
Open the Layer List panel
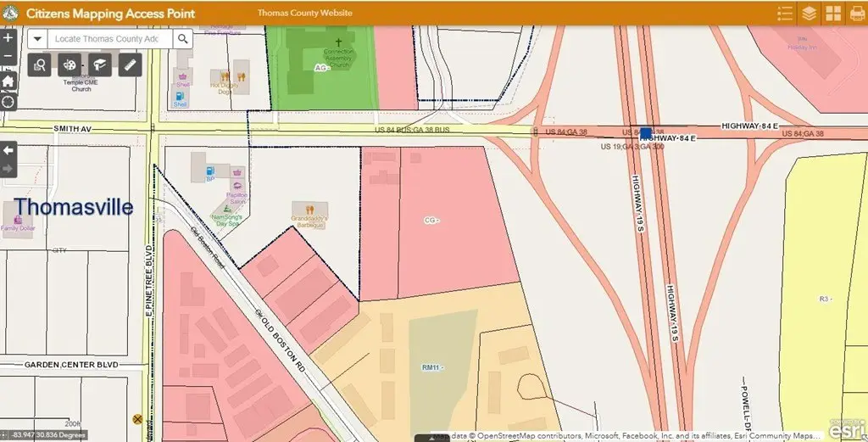810,14
